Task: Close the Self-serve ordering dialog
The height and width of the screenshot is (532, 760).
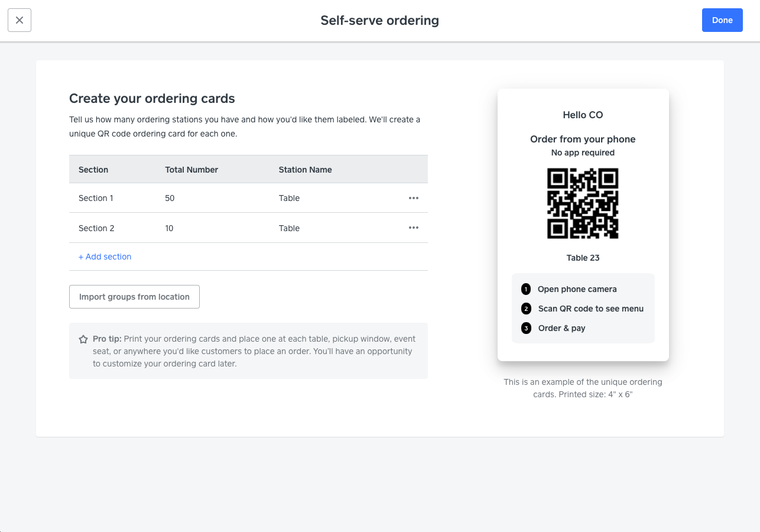Action: pos(20,20)
